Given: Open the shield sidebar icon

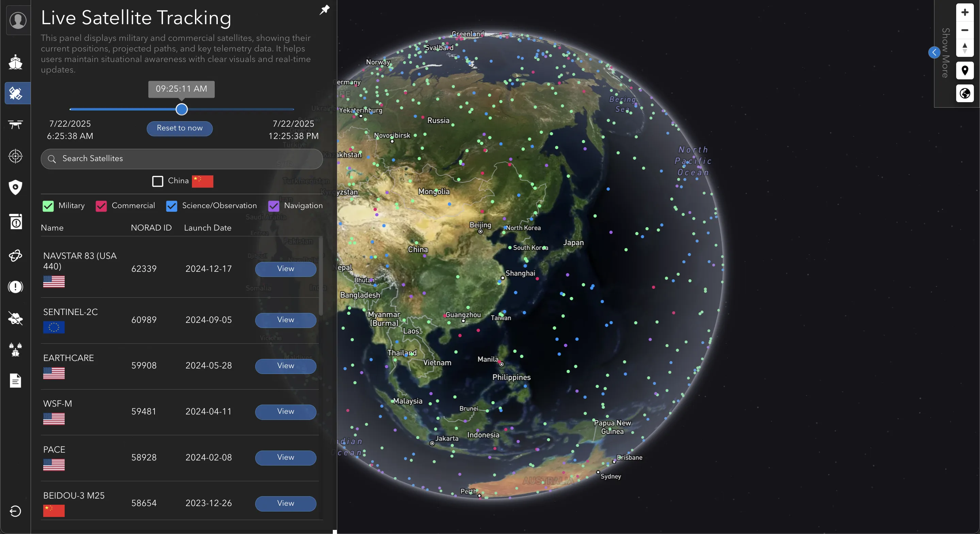Looking at the screenshot, I should (x=16, y=187).
